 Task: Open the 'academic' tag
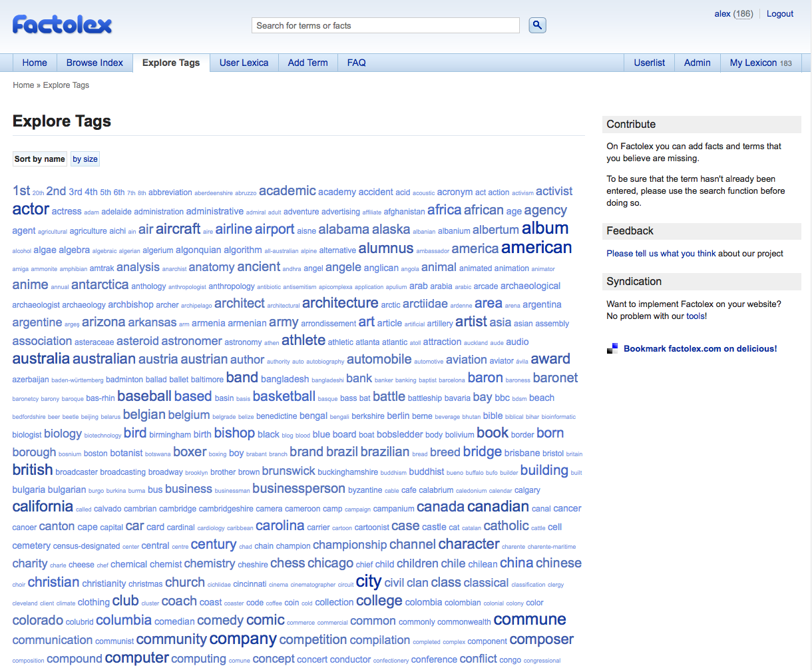(288, 191)
